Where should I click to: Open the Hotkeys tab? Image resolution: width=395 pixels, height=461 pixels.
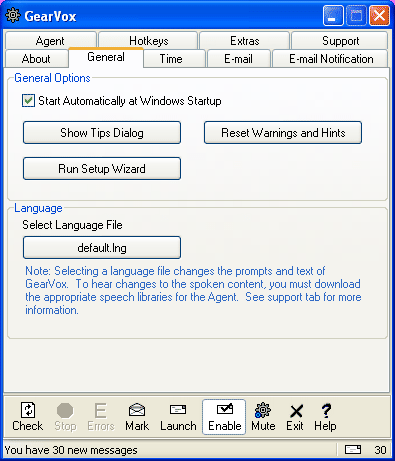coord(148,41)
